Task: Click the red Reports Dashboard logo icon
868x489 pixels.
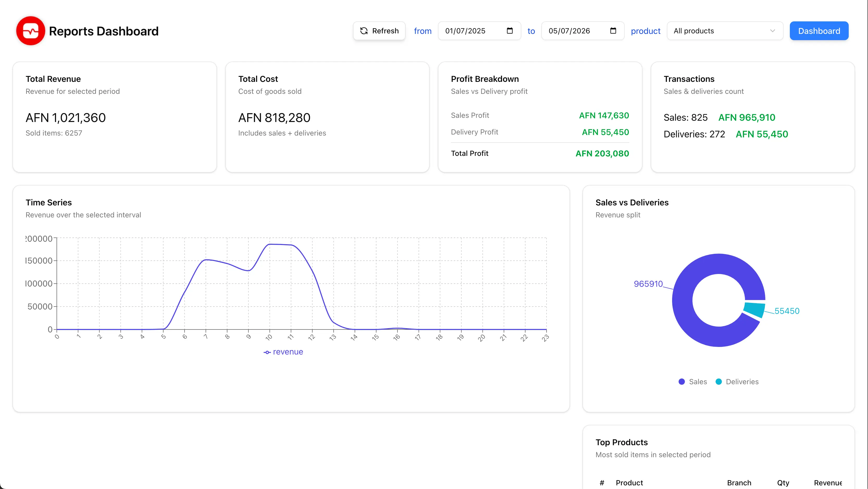Action: tap(30, 31)
